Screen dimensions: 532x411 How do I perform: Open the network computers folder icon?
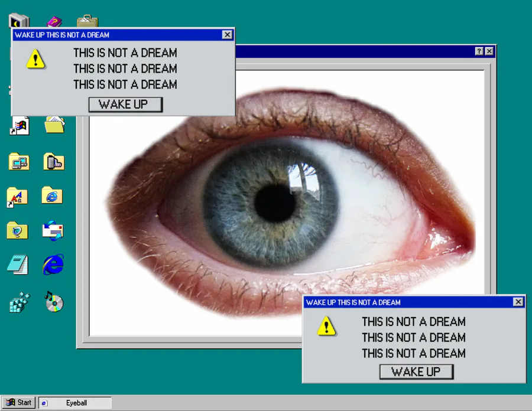coord(19,161)
